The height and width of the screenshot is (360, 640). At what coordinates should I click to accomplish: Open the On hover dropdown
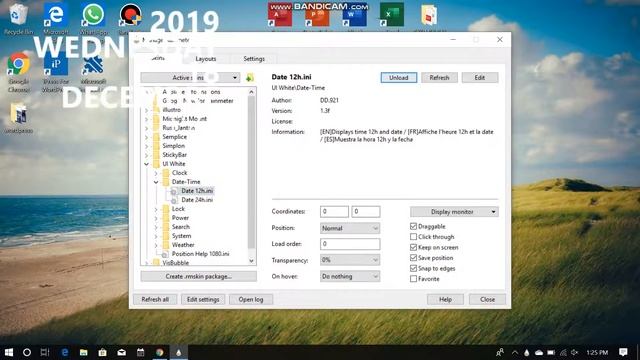pyautogui.click(x=350, y=276)
